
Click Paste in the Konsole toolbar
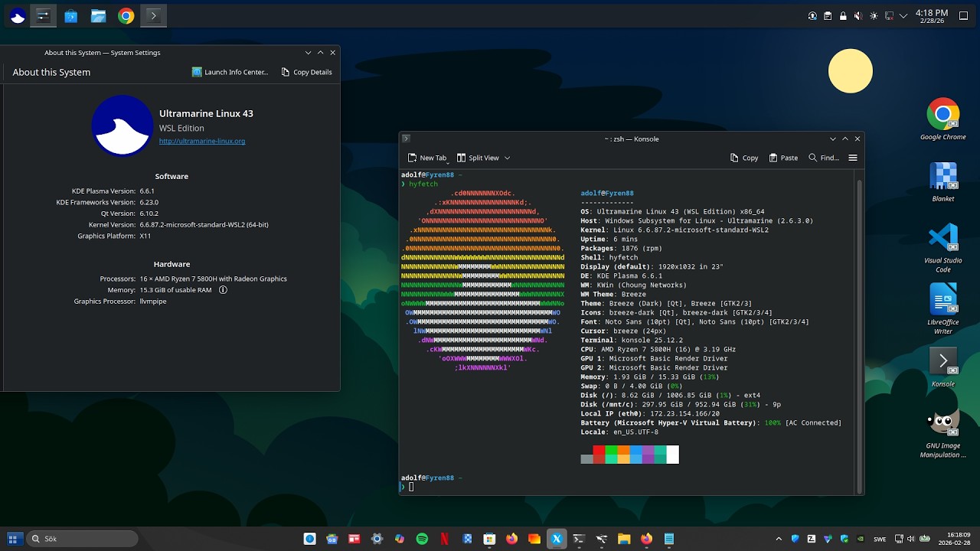click(x=783, y=158)
